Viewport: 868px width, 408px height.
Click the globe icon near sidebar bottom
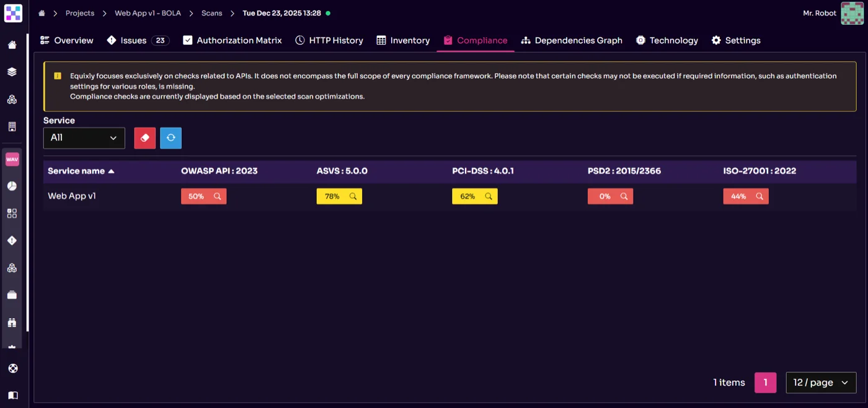[12, 368]
